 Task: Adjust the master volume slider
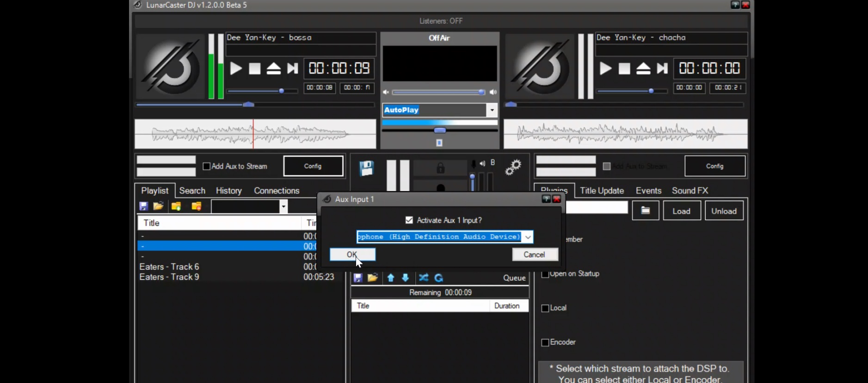point(439,92)
